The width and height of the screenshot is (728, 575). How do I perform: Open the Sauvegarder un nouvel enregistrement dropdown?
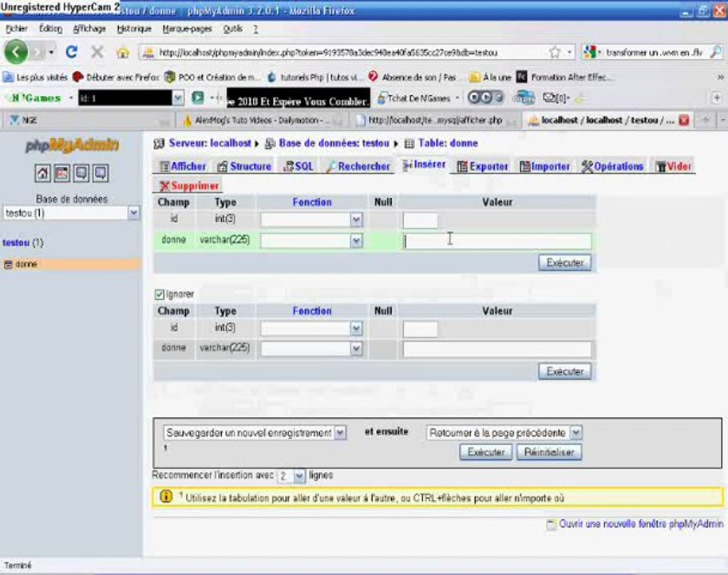(255, 432)
